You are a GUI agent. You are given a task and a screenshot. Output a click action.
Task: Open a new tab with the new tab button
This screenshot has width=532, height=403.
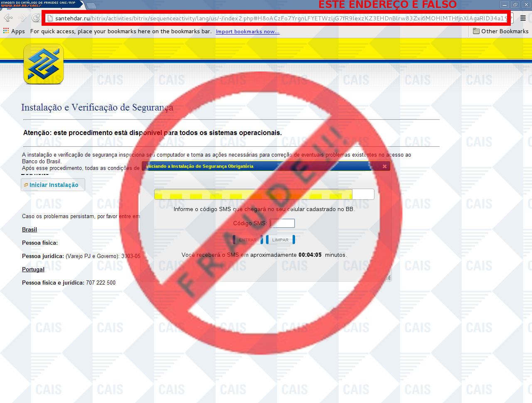coord(91,5)
